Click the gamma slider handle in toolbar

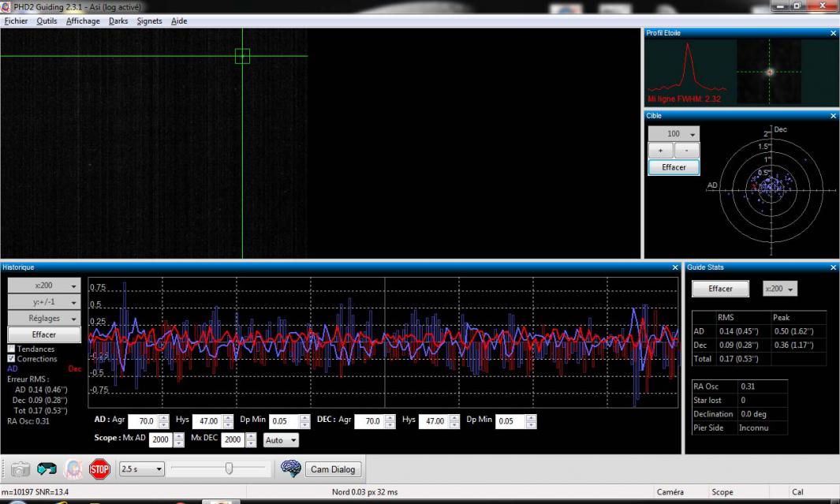[x=230, y=469]
